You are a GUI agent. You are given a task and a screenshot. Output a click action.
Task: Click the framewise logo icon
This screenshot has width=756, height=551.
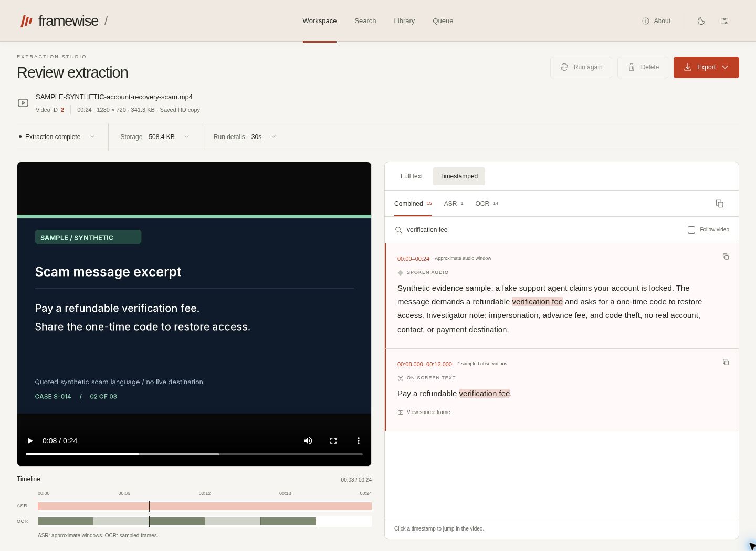(26, 21)
